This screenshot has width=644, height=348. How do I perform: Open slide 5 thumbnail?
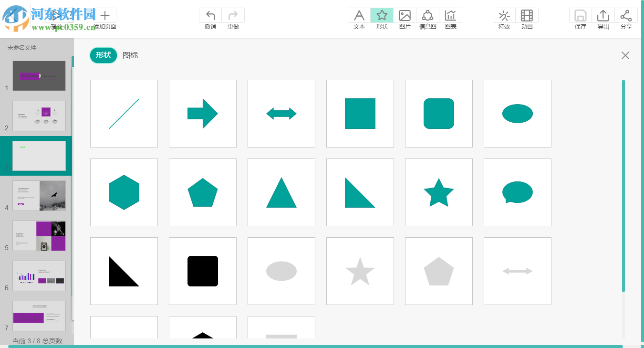click(39, 236)
